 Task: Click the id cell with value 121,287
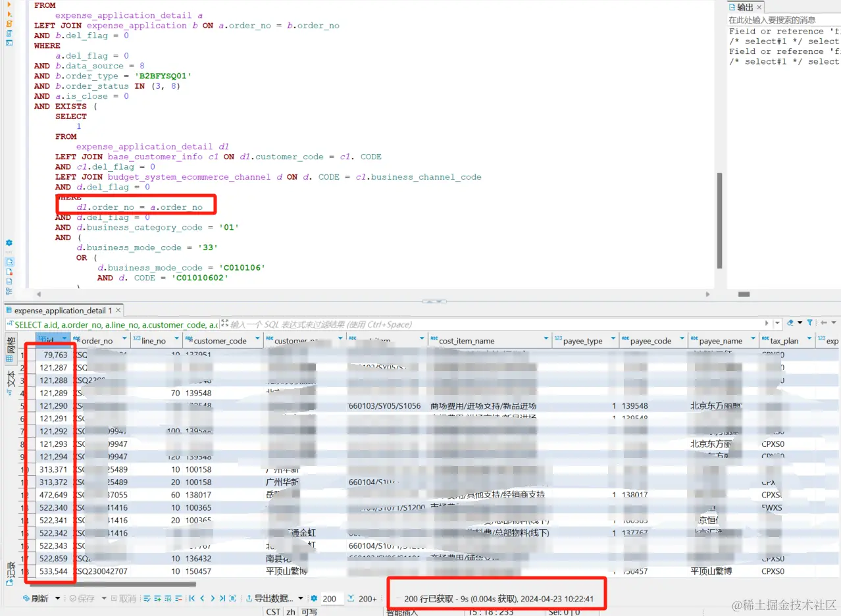point(53,367)
